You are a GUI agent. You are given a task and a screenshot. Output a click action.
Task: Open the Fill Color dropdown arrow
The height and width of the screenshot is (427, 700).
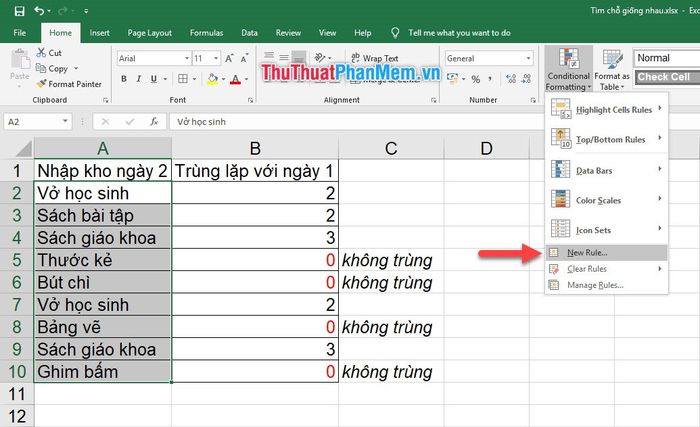click(x=223, y=80)
